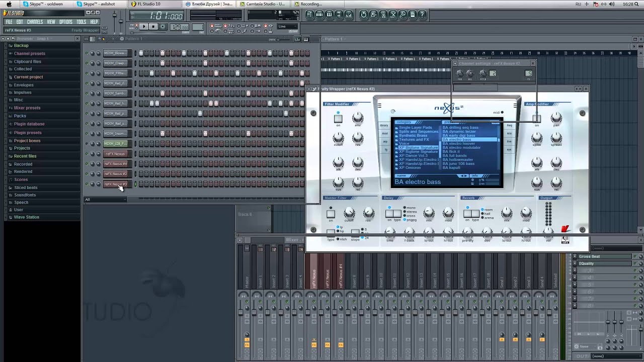Open the OPTIONS menu
Screen dimensions: 644x362
66,22
